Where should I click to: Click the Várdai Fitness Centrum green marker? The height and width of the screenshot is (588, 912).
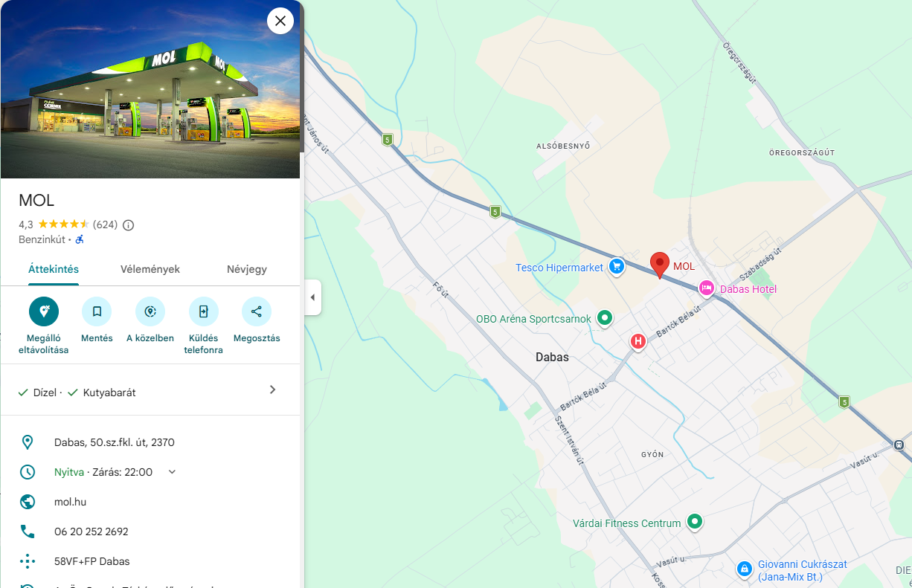694,523
